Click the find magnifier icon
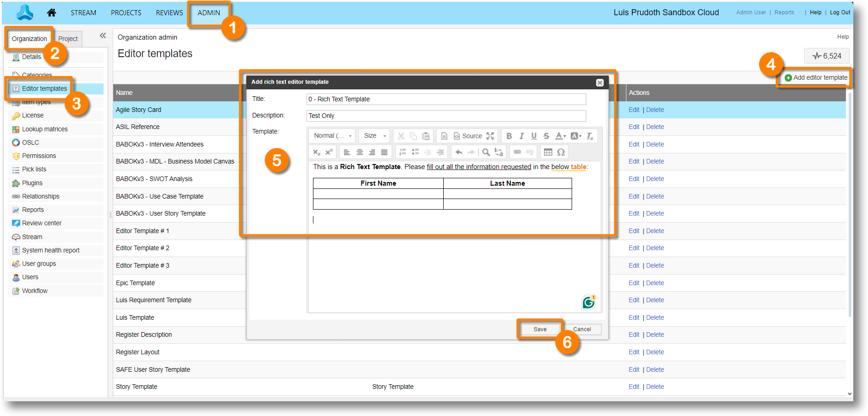The height and width of the screenshot is (416, 868). pyautogui.click(x=486, y=152)
